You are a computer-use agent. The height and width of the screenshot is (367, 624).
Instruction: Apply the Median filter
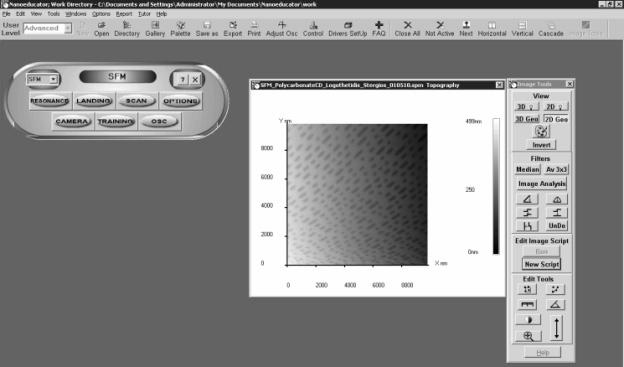[527, 169]
